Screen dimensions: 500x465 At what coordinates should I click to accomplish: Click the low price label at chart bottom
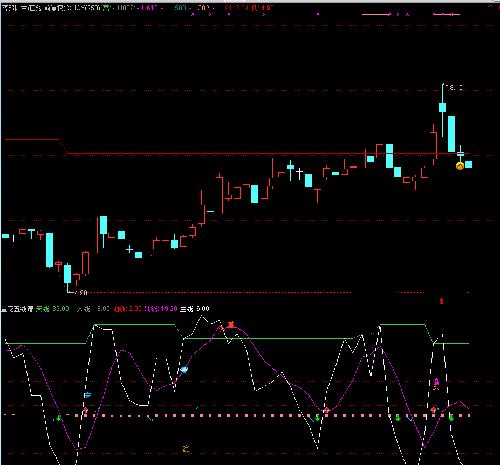tap(81, 293)
